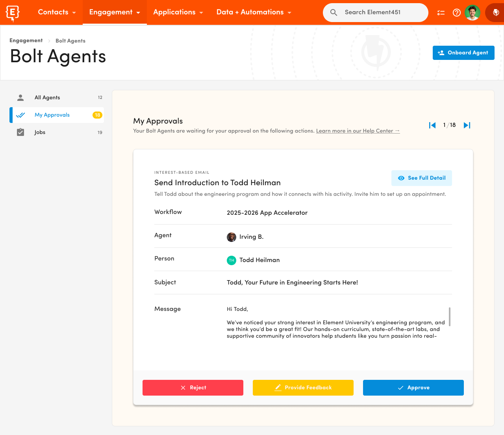Jump to the first approval with the skip-back arrow
The width and height of the screenshot is (504, 435).
pyautogui.click(x=432, y=125)
